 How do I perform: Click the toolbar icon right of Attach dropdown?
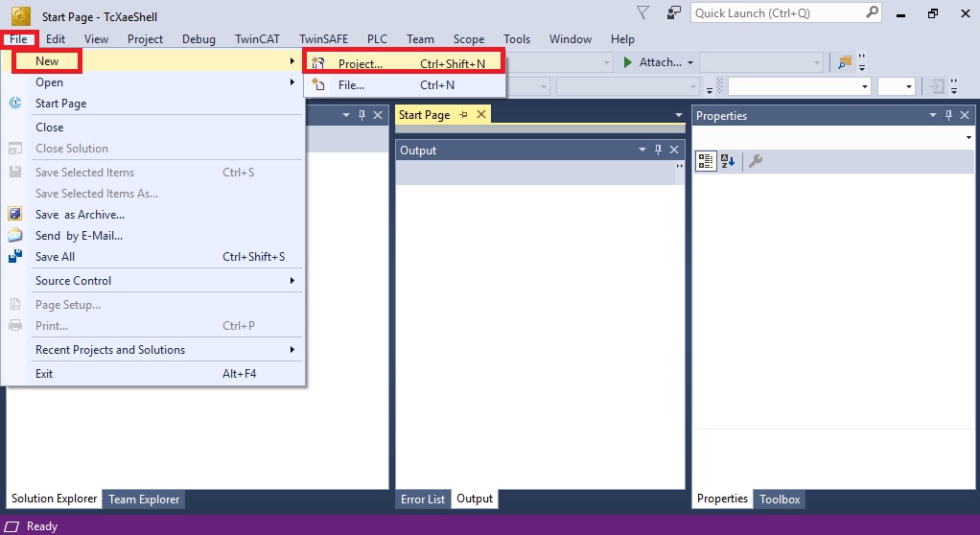click(845, 62)
